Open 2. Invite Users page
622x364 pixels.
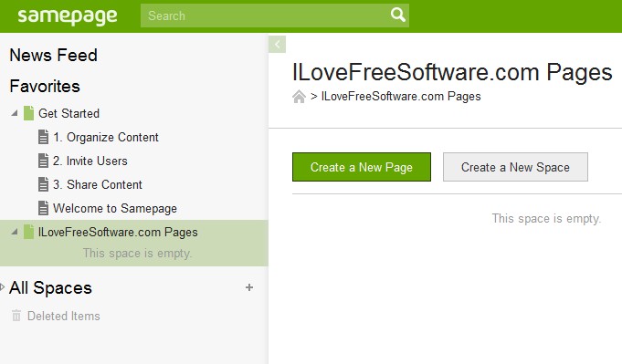coord(90,161)
